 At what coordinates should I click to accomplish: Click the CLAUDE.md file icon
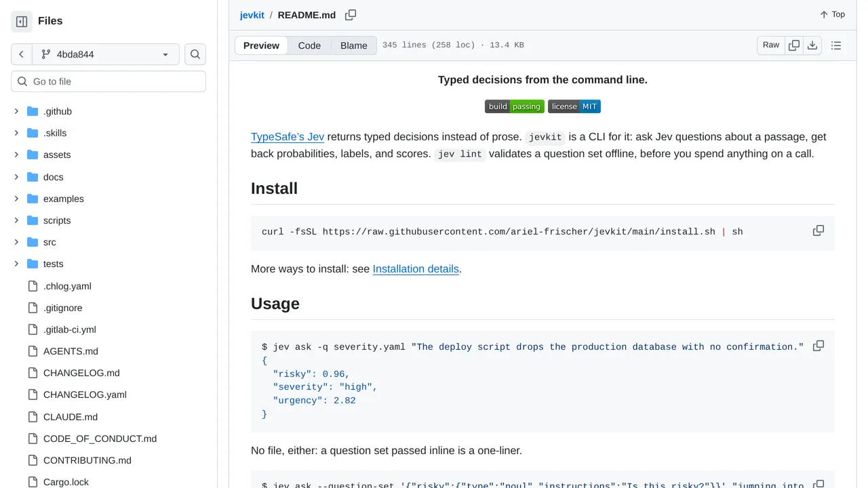(33, 417)
